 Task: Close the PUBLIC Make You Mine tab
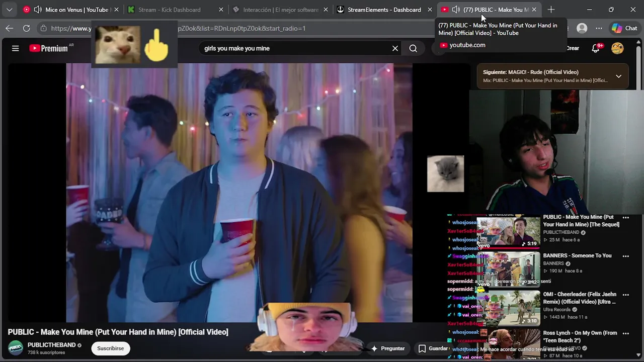534,10
